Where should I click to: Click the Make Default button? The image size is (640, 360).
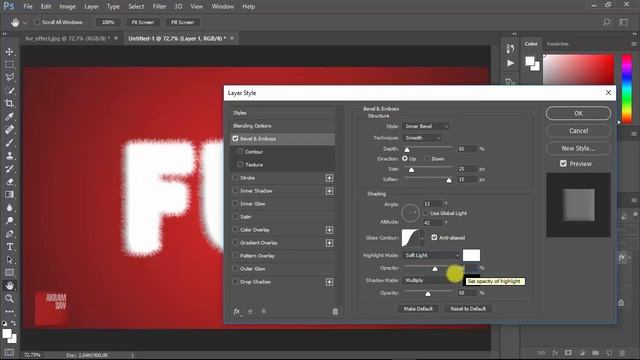pyautogui.click(x=418, y=309)
